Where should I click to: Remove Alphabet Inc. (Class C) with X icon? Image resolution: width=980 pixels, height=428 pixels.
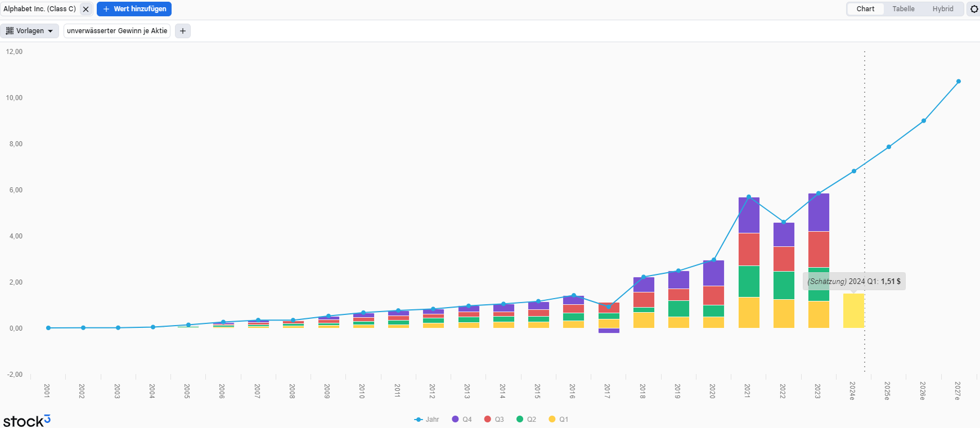coord(86,9)
